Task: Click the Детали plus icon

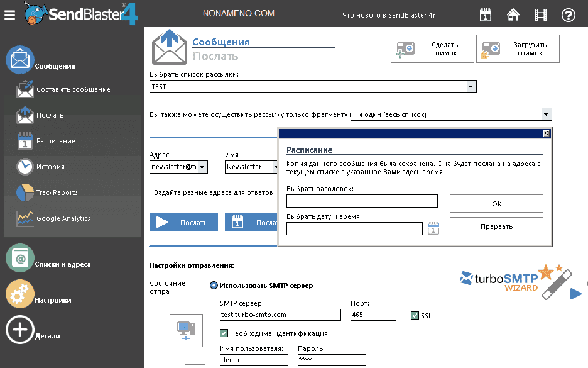Action: click(20, 330)
